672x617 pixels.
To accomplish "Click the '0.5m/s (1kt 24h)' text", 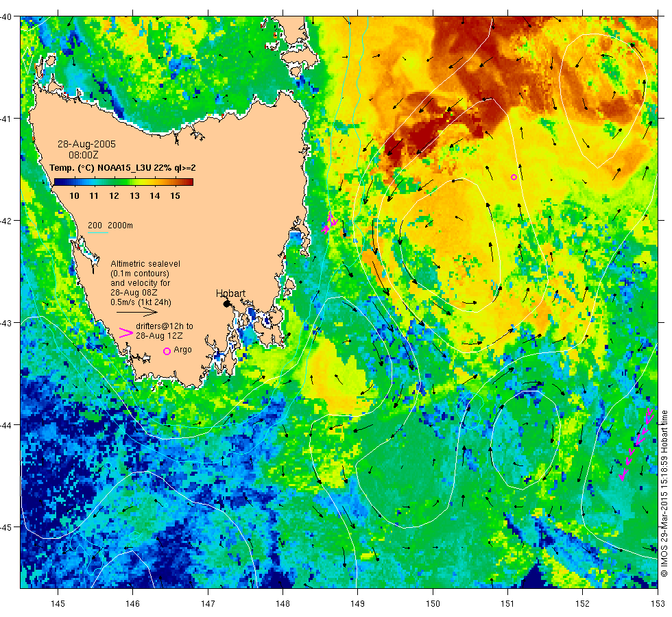I will pos(141,302).
